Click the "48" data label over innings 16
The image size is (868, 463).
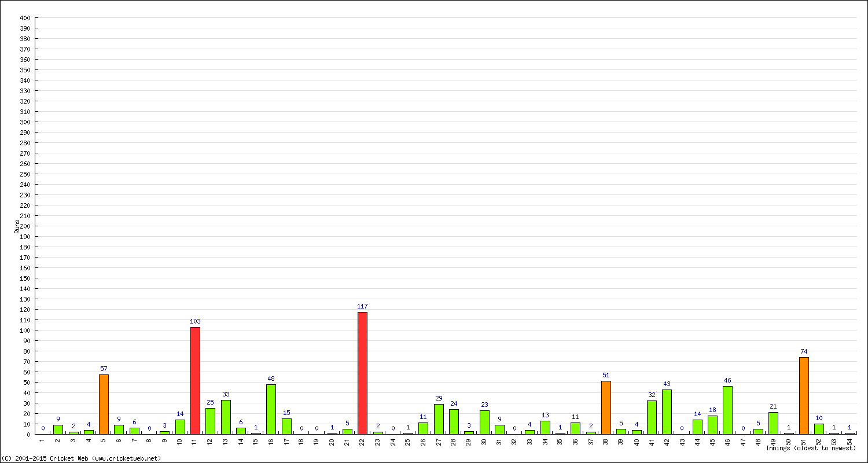pyautogui.click(x=271, y=379)
